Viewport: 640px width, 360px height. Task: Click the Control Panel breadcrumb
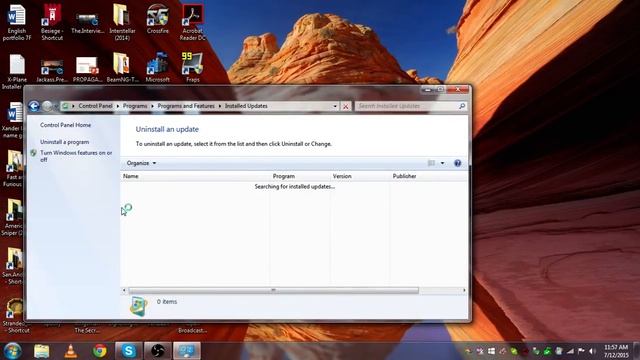click(x=96, y=106)
